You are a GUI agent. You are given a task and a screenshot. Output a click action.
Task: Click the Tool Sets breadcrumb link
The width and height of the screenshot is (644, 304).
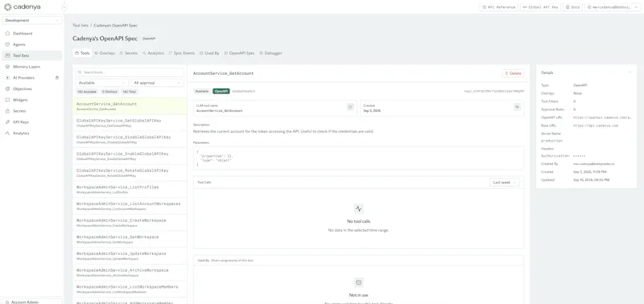pos(80,26)
